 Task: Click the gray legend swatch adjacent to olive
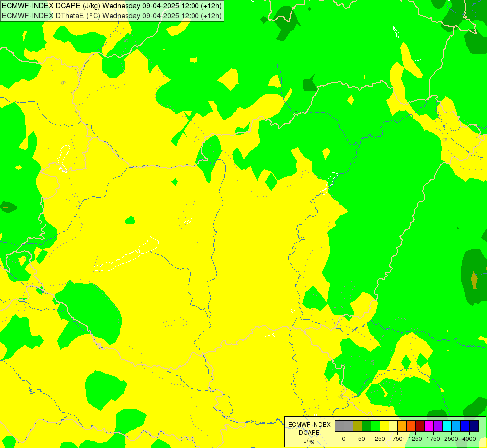click(x=349, y=426)
